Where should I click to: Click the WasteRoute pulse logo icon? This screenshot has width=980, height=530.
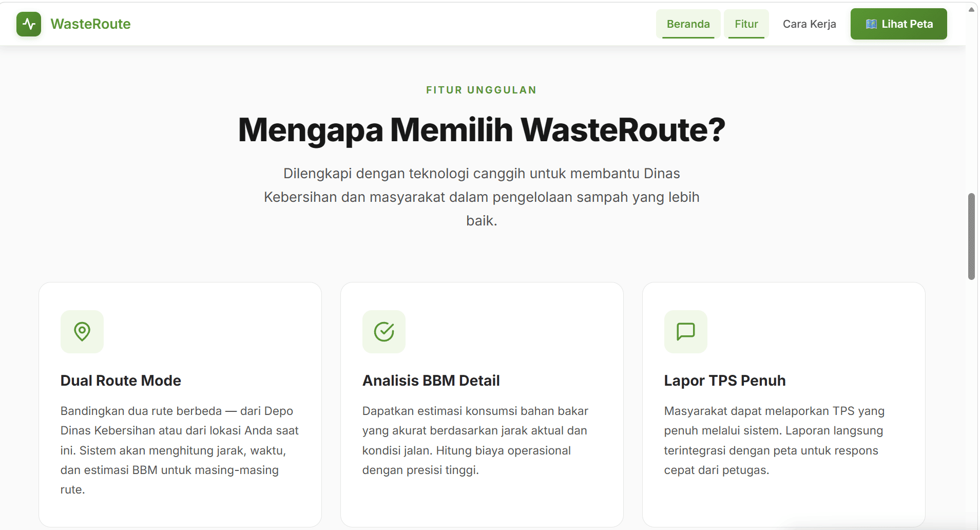(29, 24)
